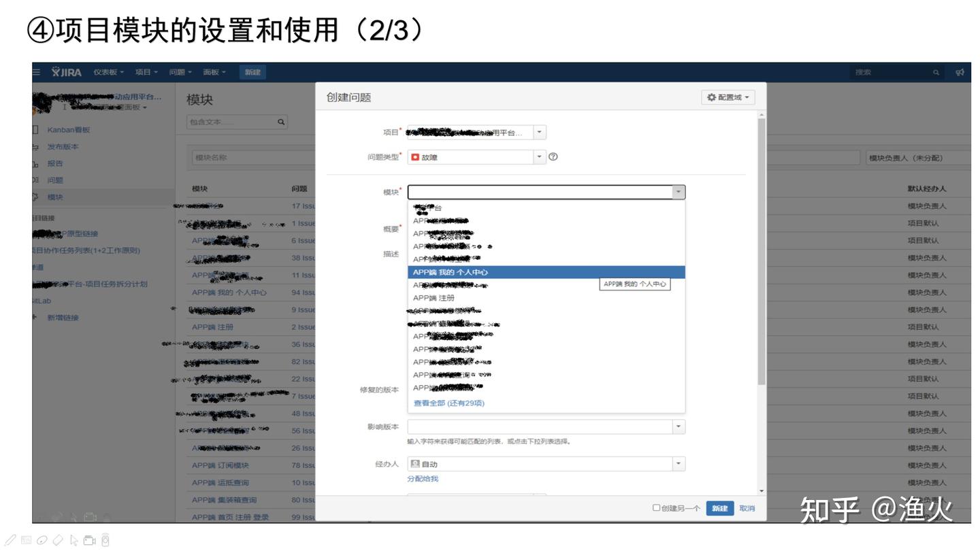The width and height of the screenshot is (980, 551).
Task: Click the pen tool in bottom-left toolbar
Action: [x=11, y=541]
